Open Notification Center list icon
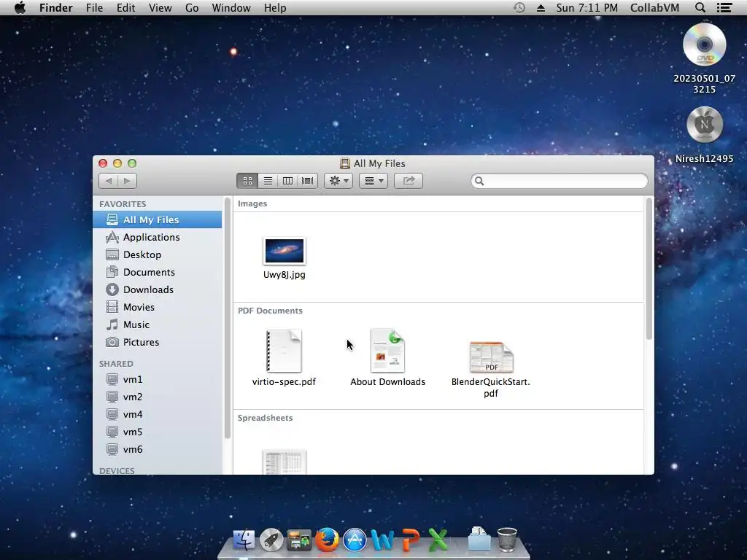The height and width of the screenshot is (560, 747). click(724, 7)
